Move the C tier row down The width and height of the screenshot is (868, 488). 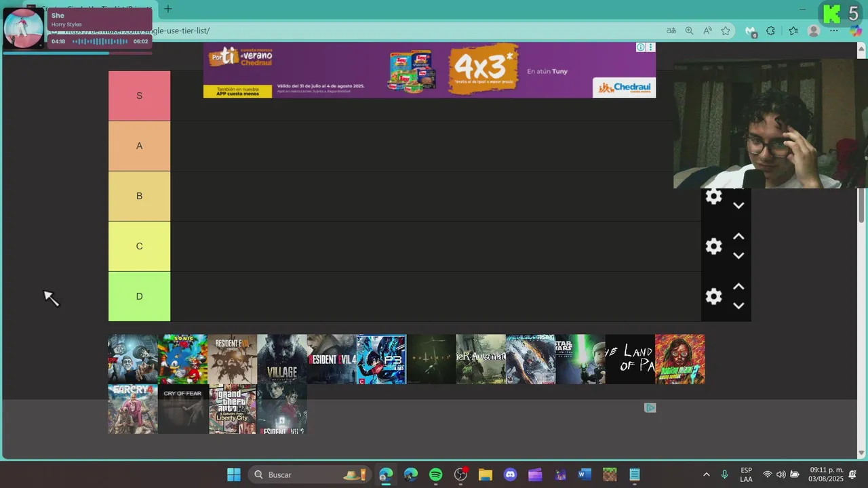point(738,256)
